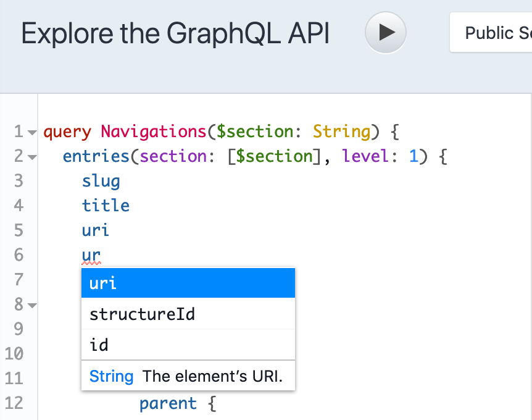Collapse the code block at line 8
532x420 pixels.
pos(32,305)
